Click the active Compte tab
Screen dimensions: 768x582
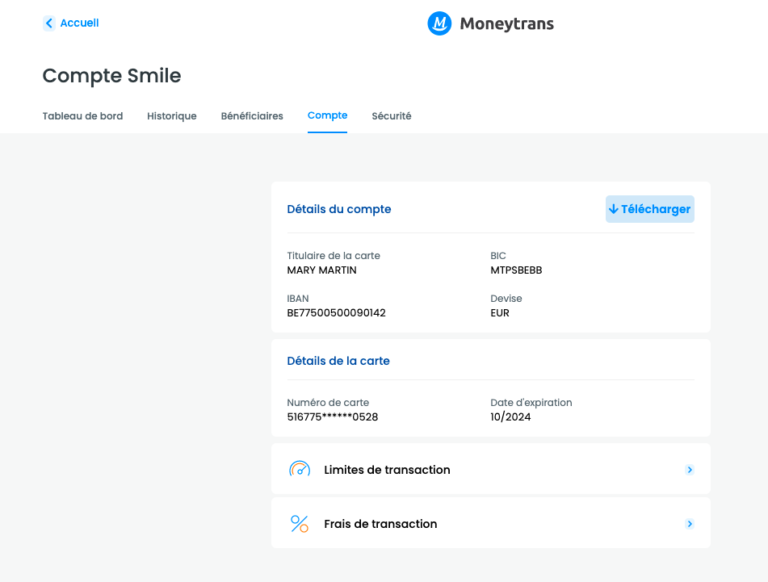pos(327,116)
